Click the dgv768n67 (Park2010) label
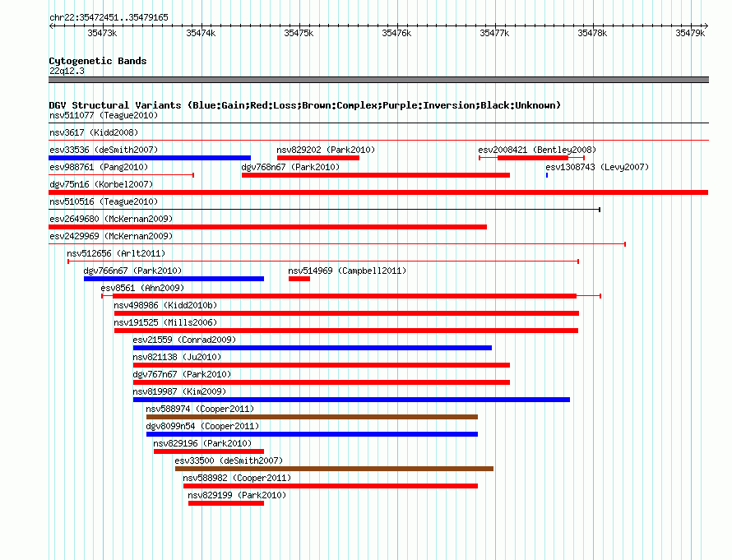This screenshot has width=732, height=560. coord(290,167)
